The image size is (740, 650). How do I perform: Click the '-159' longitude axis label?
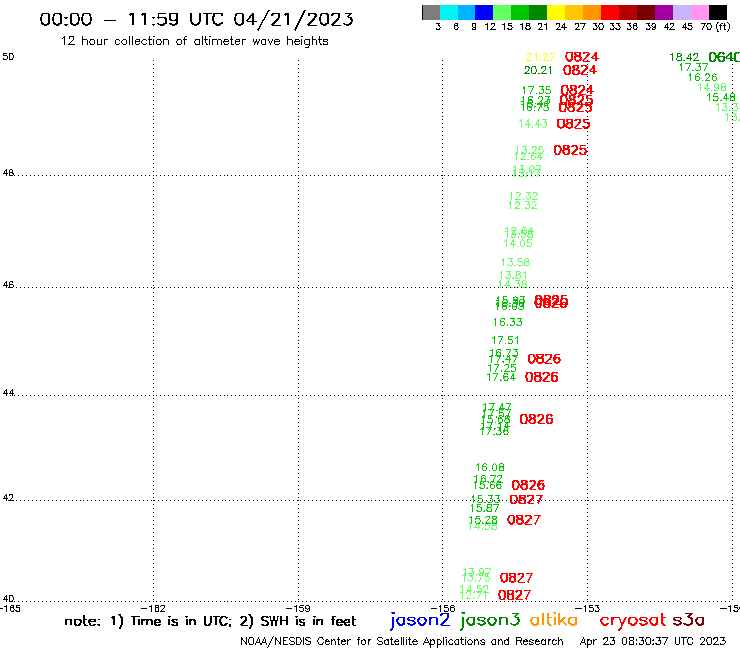pos(298,609)
